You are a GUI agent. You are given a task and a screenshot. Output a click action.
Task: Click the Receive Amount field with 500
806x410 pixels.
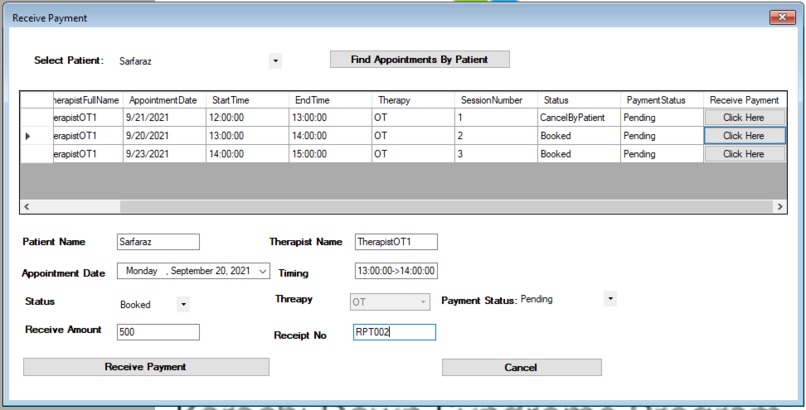pyautogui.click(x=158, y=332)
